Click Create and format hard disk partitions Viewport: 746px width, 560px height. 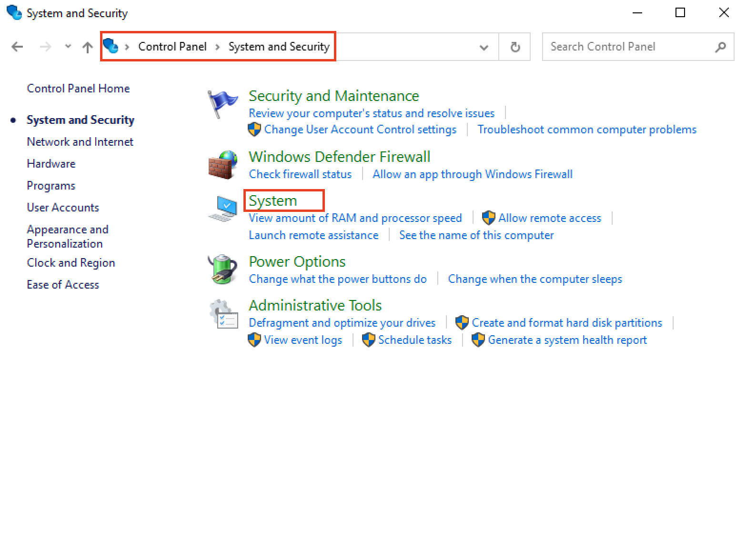(x=567, y=323)
